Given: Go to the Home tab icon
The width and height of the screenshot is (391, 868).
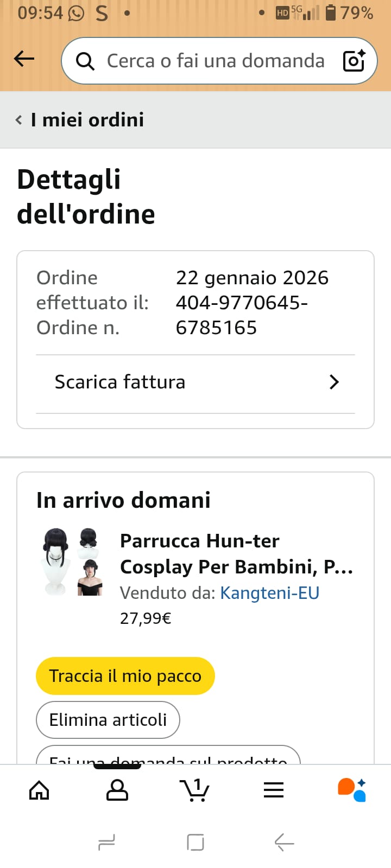Looking at the screenshot, I should tap(39, 790).
